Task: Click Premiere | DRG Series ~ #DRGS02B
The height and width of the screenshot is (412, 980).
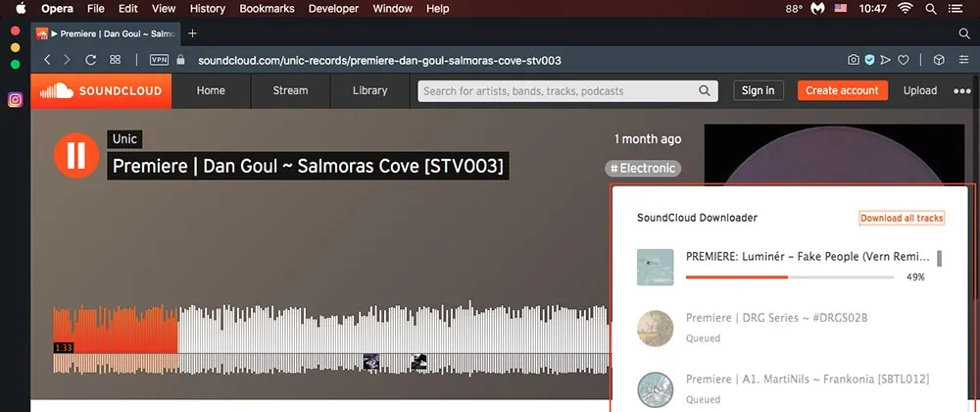Action: pos(776,318)
